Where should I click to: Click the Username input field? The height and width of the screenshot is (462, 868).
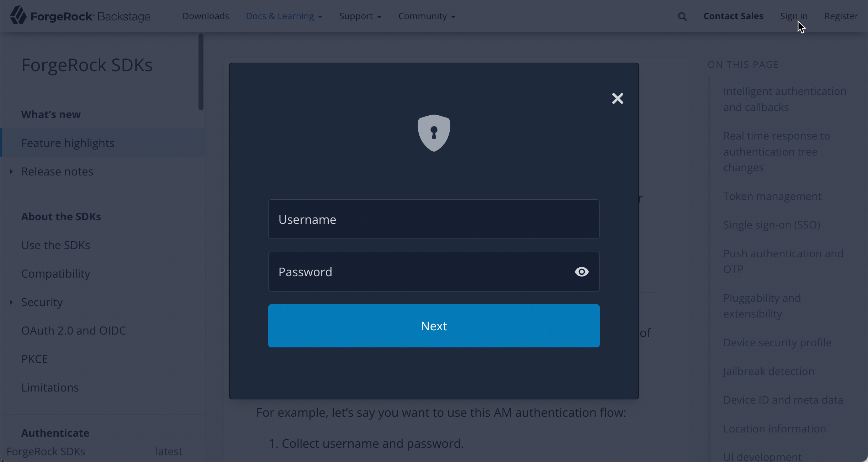click(x=434, y=220)
